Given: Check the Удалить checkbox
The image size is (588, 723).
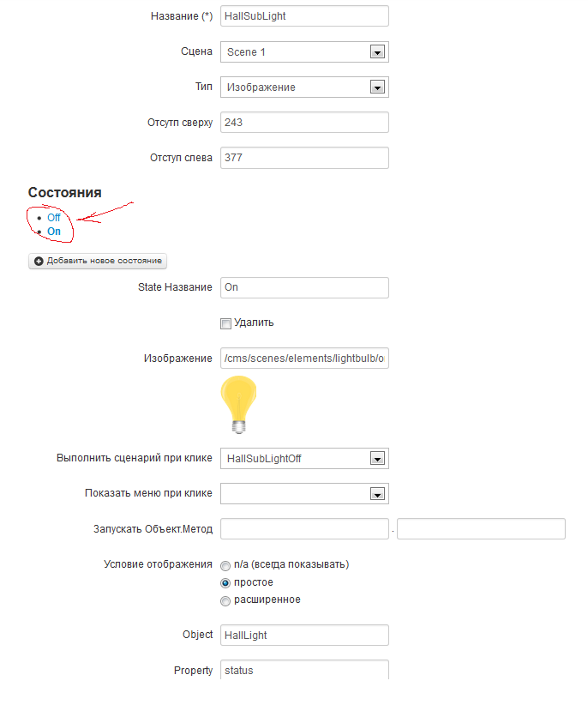Looking at the screenshot, I should 226,323.
